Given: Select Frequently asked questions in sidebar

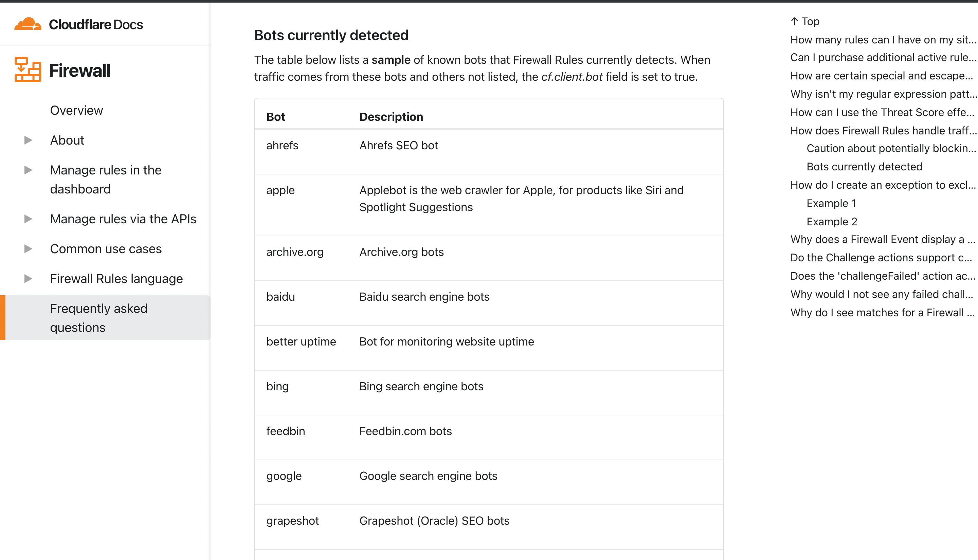Looking at the screenshot, I should tap(98, 318).
